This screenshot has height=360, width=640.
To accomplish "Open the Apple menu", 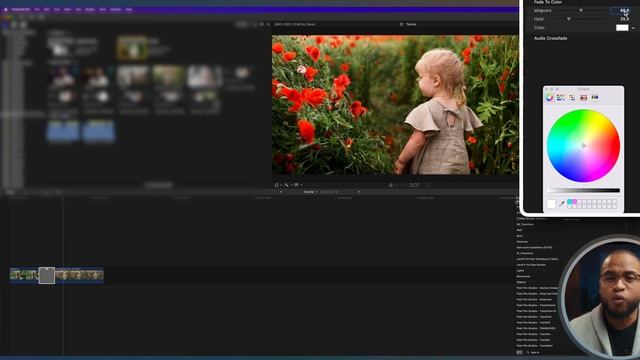I will click(x=6, y=9).
